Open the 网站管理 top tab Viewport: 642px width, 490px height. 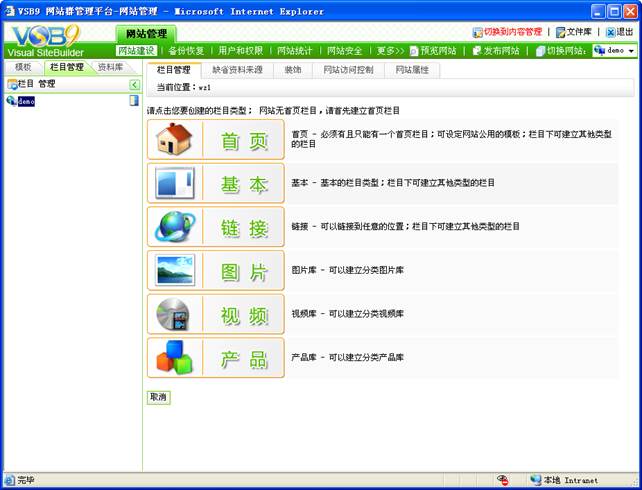(146, 34)
